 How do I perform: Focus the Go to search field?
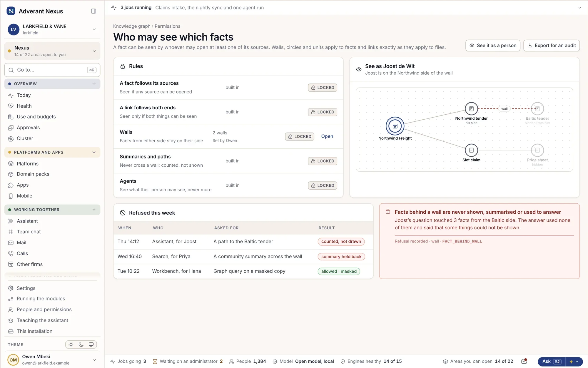click(52, 70)
